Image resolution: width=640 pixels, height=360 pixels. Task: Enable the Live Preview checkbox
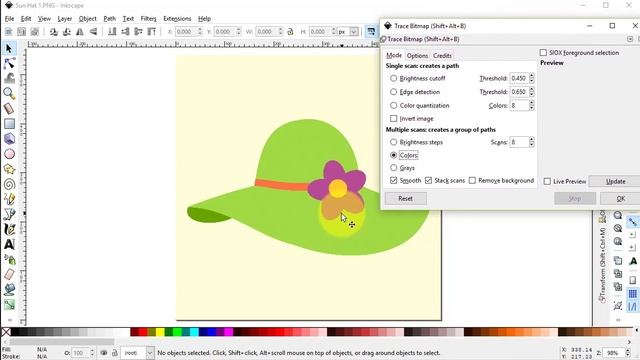[547, 181]
